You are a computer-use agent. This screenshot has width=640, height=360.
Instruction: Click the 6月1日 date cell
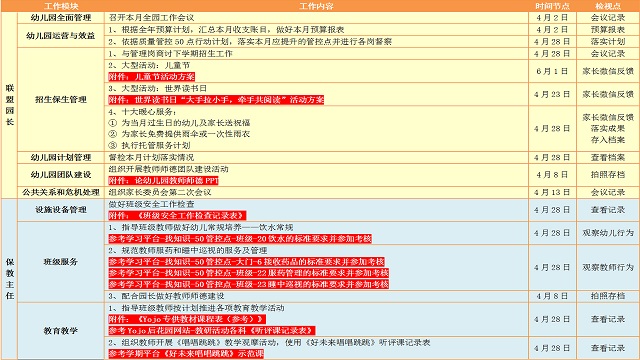pos(552,71)
